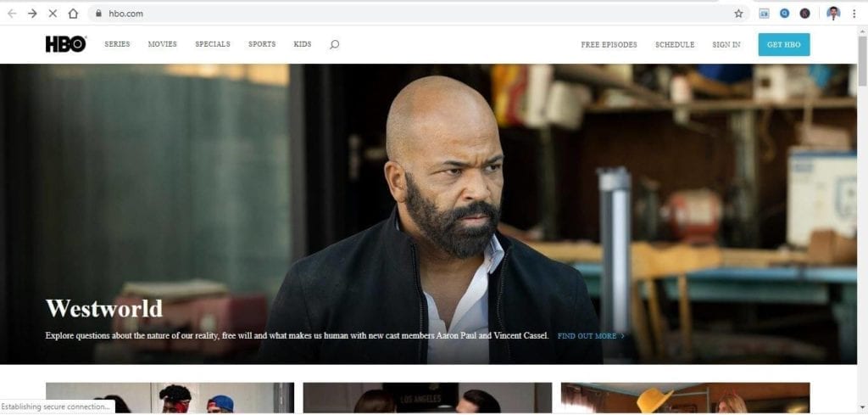
Task: Click the HBO logo
Action: tap(66, 45)
